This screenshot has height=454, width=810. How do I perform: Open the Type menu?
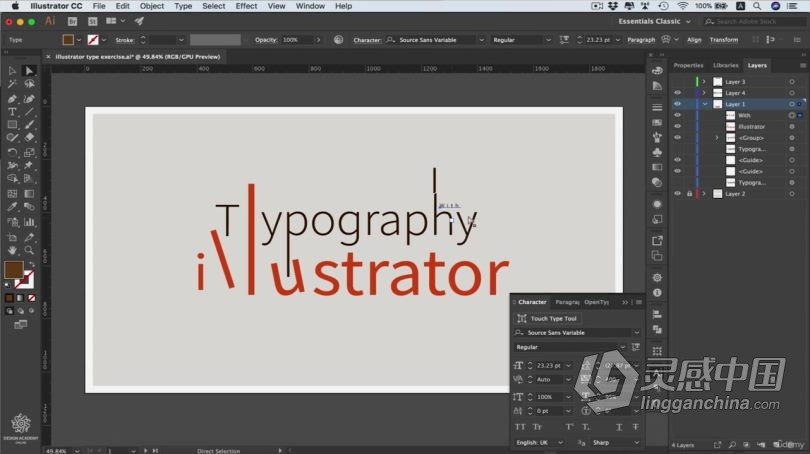183,6
